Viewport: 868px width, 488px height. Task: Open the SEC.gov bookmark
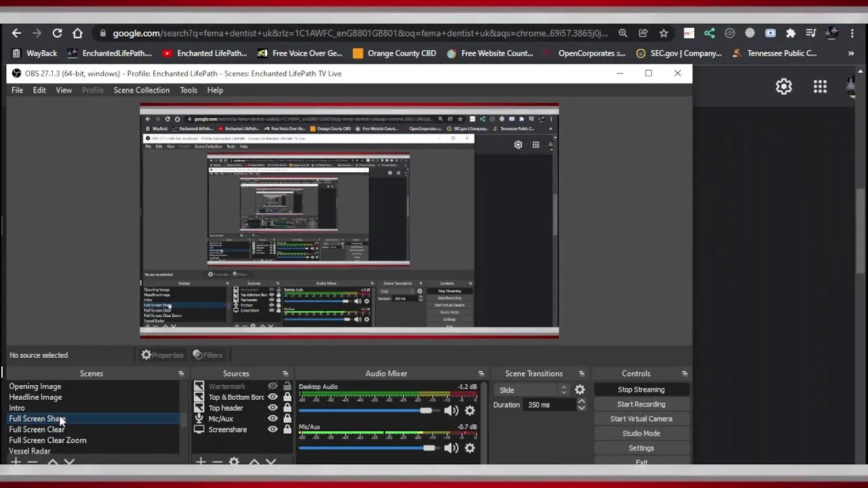click(679, 53)
